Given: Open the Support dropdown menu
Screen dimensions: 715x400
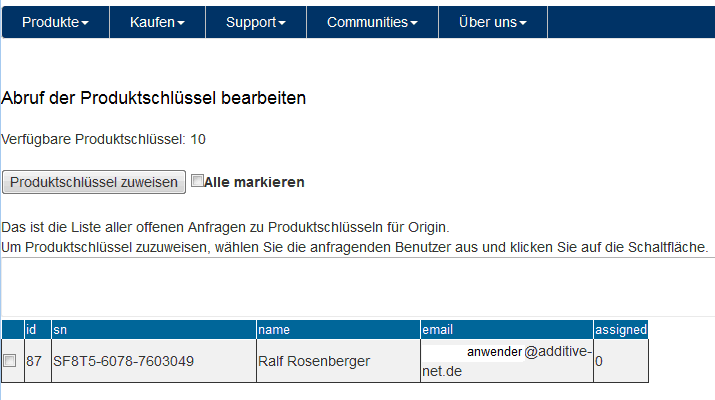Looking at the screenshot, I should click(x=256, y=22).
